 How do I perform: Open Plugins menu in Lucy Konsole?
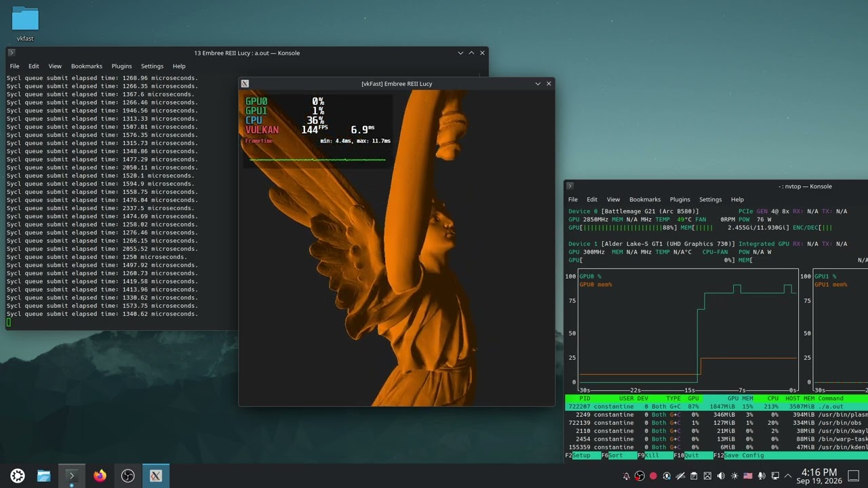click(122, 66)
